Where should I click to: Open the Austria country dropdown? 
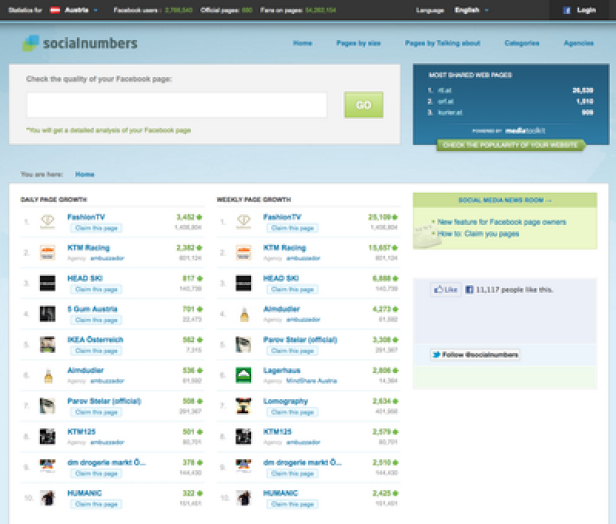coord(81,10)
